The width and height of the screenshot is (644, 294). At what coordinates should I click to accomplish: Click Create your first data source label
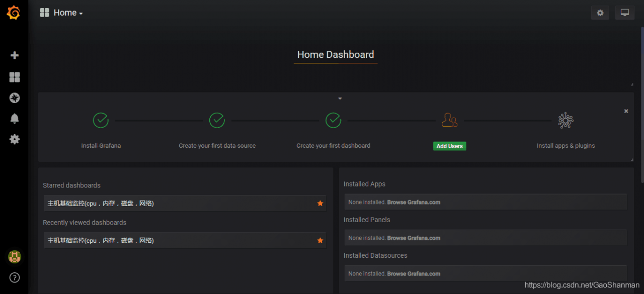point(217,146)
